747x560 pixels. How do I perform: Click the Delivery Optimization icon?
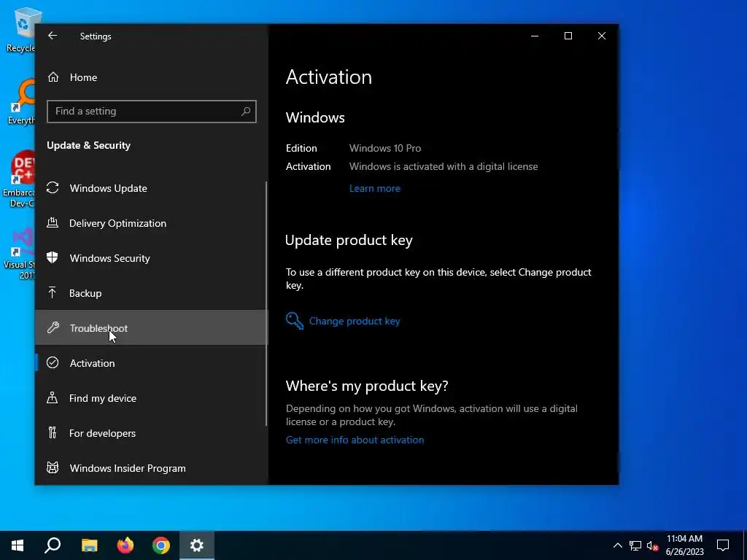pyautogui.click(x=53, y=223)
